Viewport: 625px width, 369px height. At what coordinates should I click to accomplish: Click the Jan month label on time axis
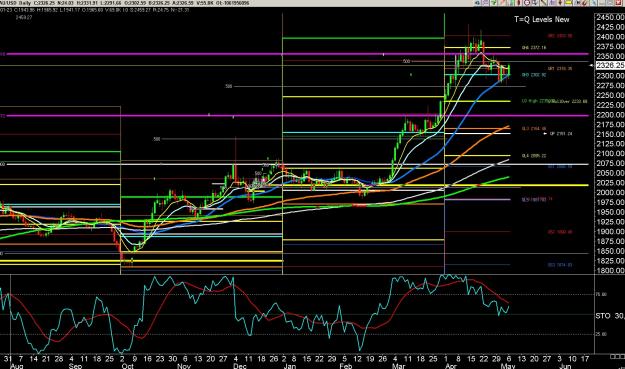(290, 366)
